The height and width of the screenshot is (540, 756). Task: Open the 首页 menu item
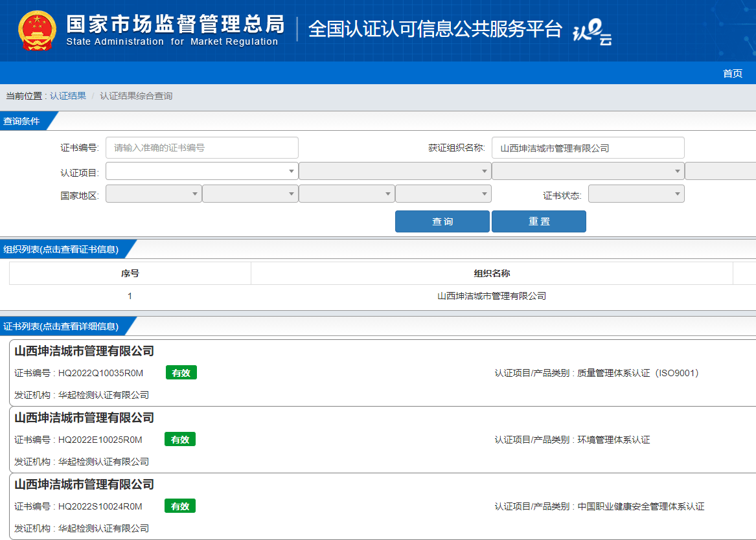[x=733, y=73]
